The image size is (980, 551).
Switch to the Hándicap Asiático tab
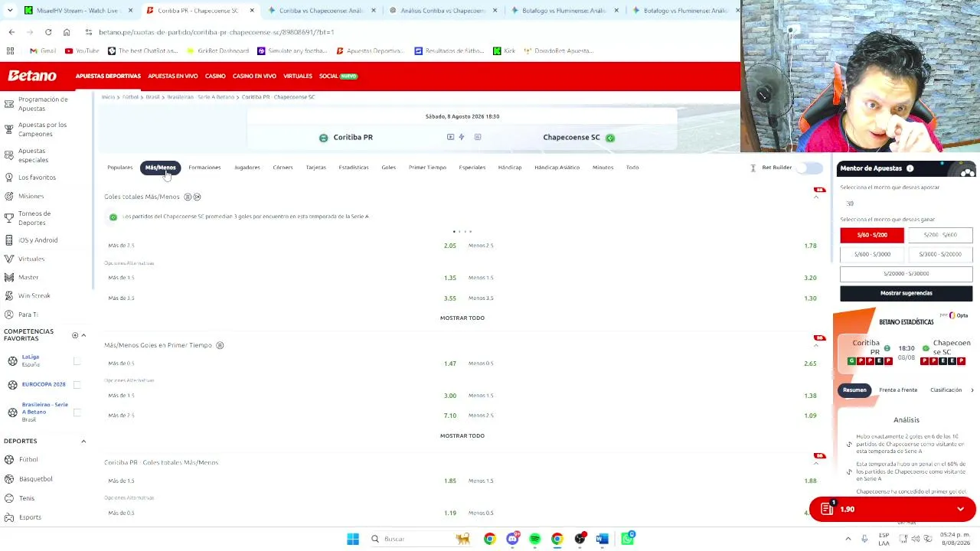(x=557, y=168)
